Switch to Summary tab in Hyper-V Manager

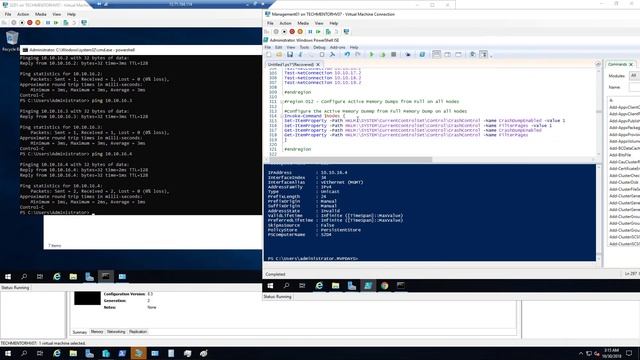(x=80, y=332)
